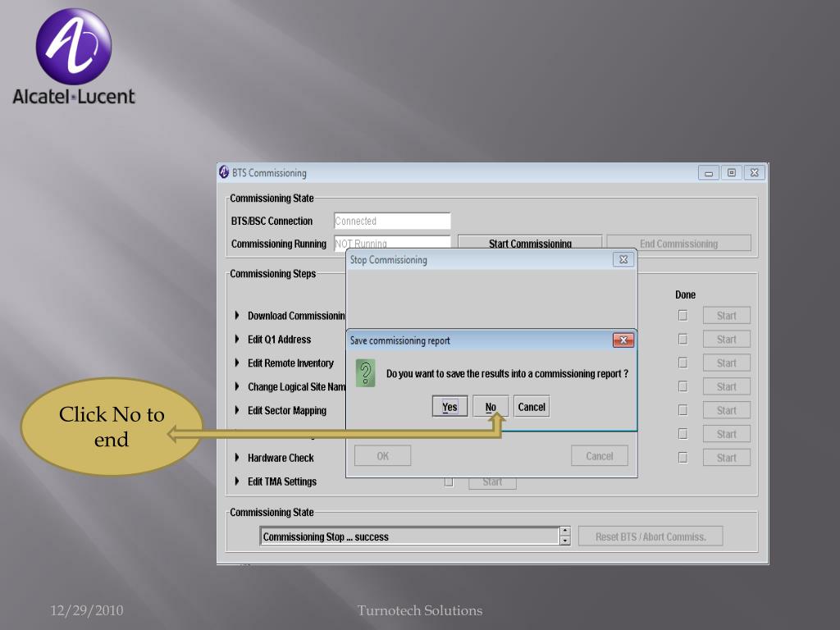Click the question mark icon in Save dialog

click(x=365, y=373)
